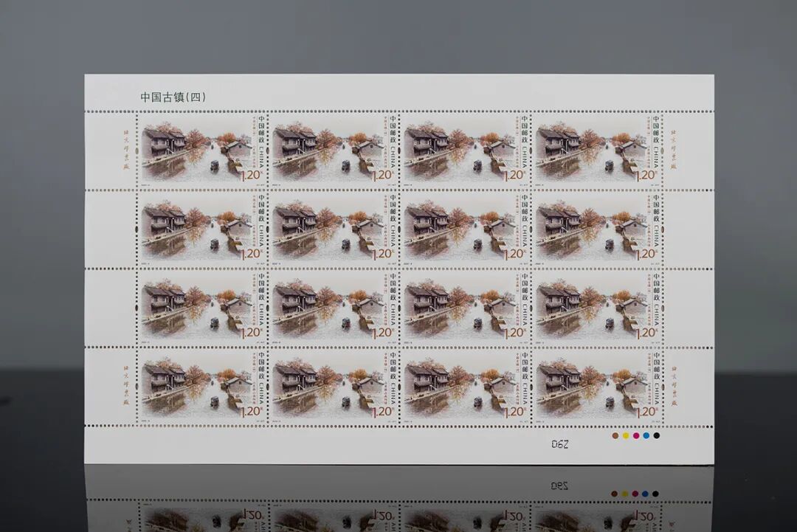Viewport: 797px width, 532px height.
Task: Select the yellow color registration dot
Action: (626, 436)
